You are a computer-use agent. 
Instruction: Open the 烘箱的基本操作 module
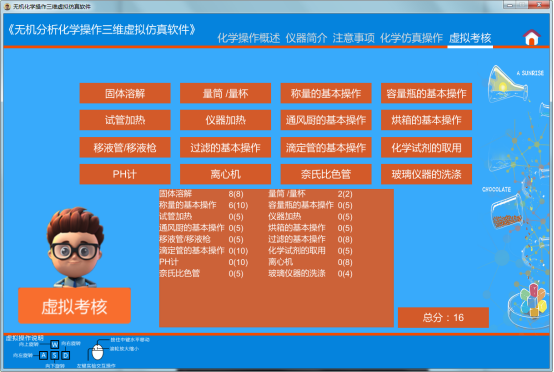pos(426,120)
